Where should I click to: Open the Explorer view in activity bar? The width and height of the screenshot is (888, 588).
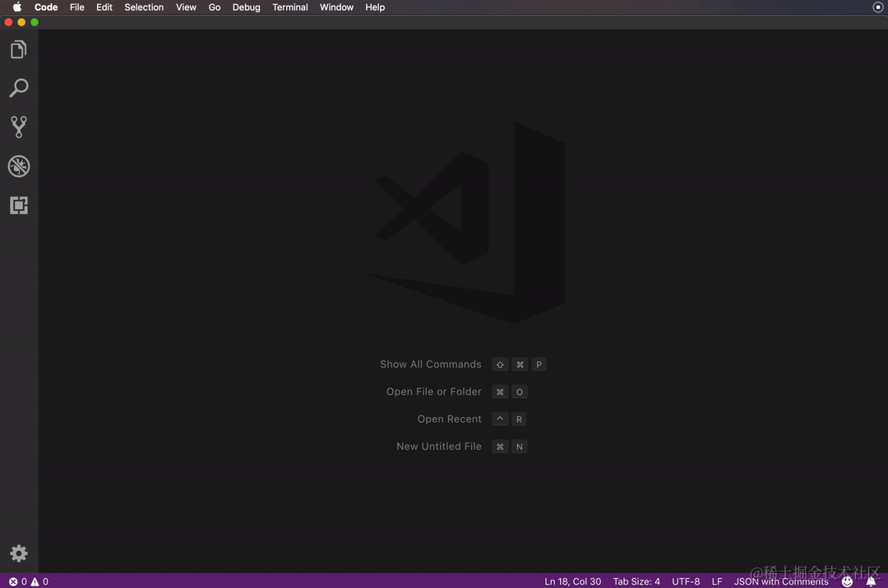(19, 49)
